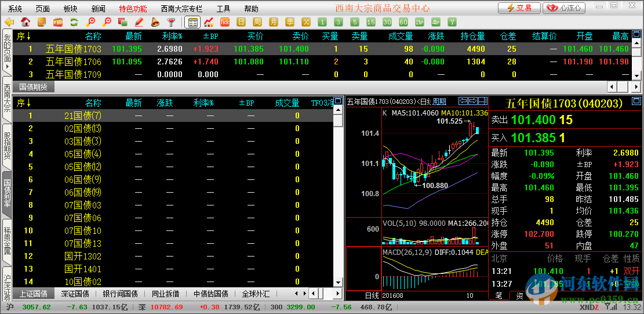Switch to the 全球外汇 tab
This screenshot has width=644, height=314.
256,294
